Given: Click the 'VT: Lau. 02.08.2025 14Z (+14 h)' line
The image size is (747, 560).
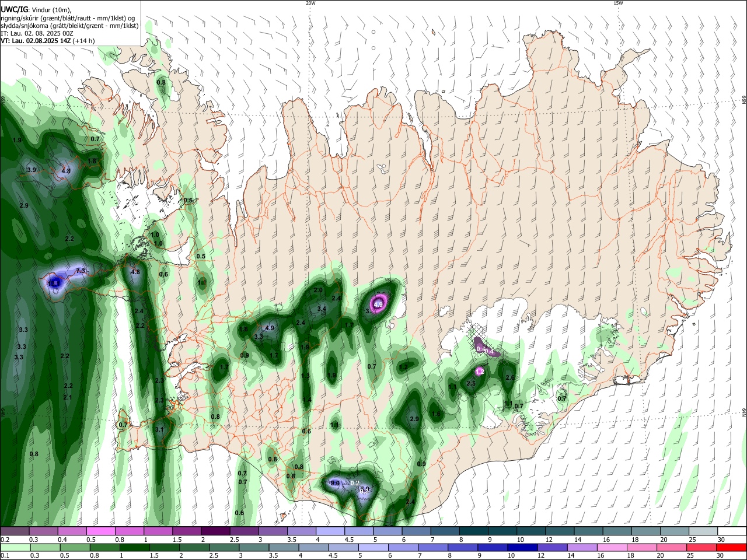Looking at the screenshot, I should (x=47, y=41).
